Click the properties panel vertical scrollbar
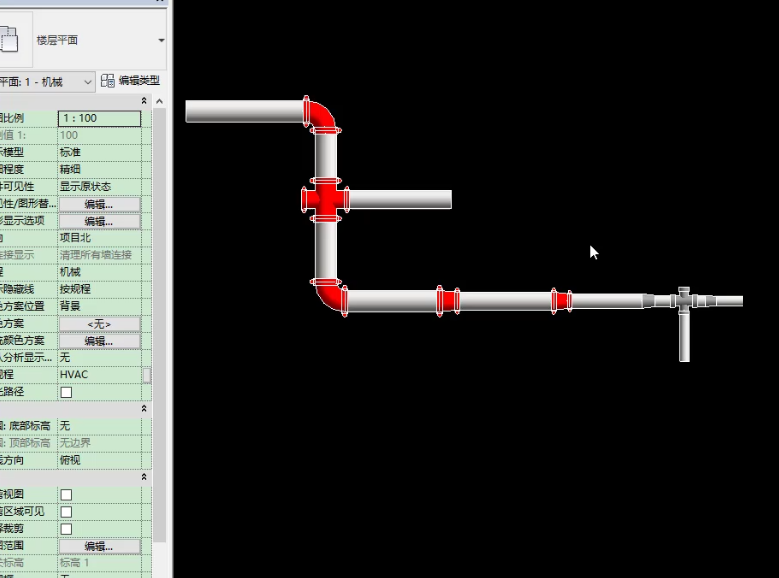 click(x=159, y=323)
